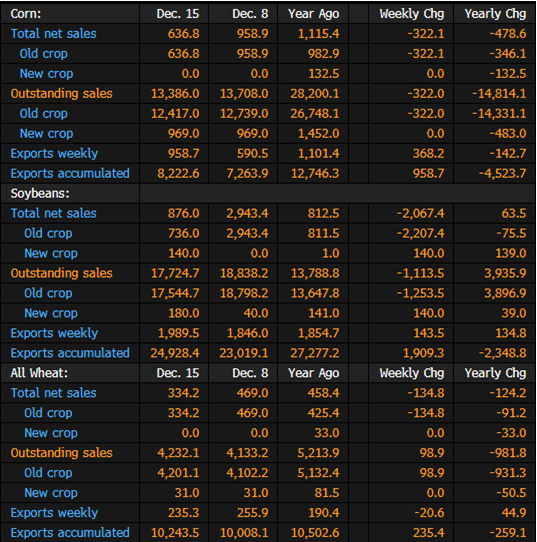Click Year Ago header in wheat section
Viewport: 537px width, 542px height.
[313, 373]
